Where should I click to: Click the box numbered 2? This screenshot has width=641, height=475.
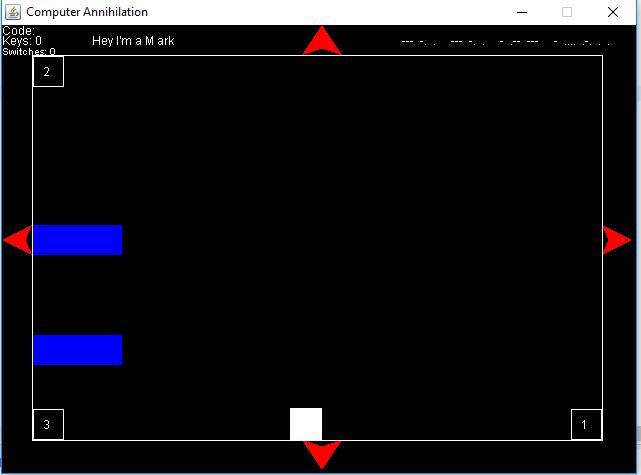(48, 72)
